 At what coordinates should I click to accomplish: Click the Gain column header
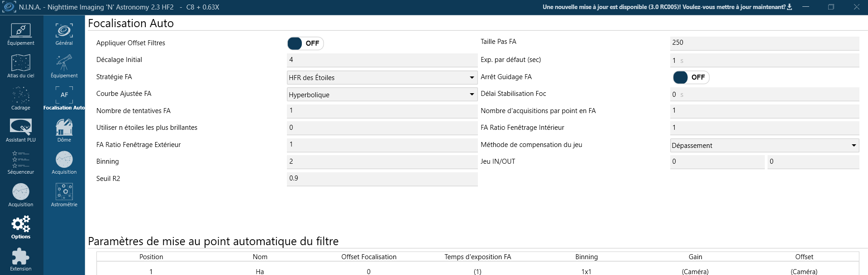click(x=695, y=257)
